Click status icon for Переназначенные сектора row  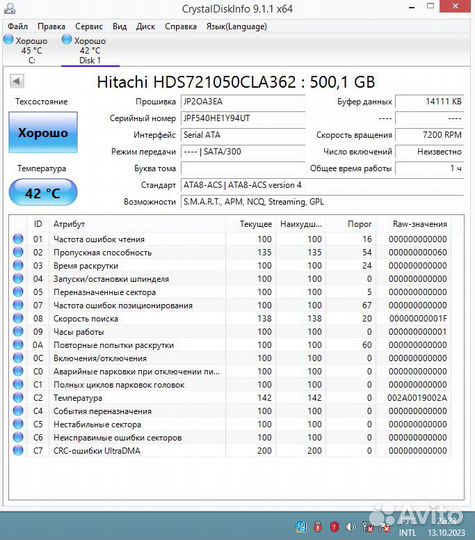tap(18, 292)
